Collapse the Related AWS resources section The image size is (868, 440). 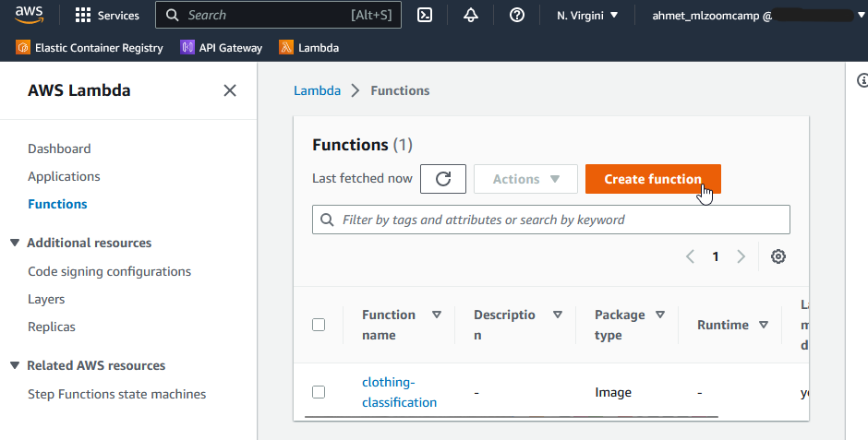point(15,365)
